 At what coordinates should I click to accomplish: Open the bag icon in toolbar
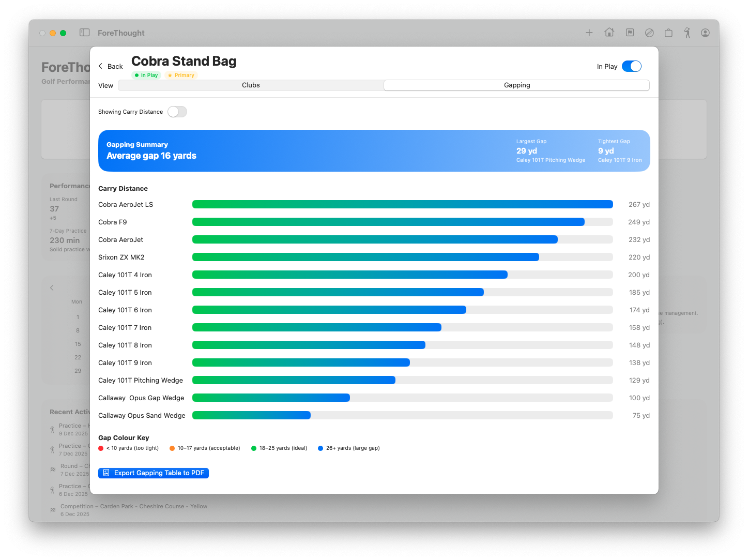tap(668, 33)
